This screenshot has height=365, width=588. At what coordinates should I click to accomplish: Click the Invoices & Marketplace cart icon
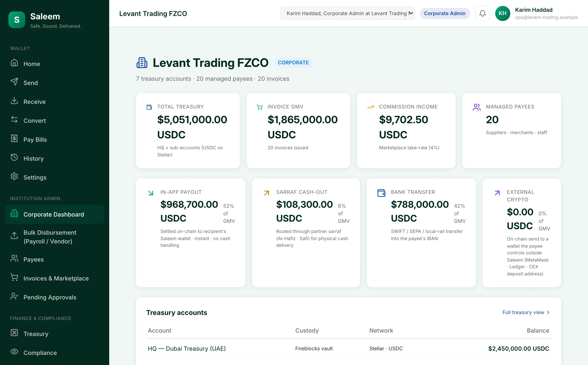point(14,277)
